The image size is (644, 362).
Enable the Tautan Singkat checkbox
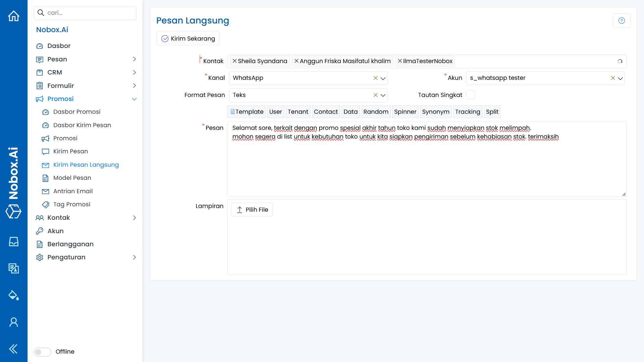coord(471,95)
